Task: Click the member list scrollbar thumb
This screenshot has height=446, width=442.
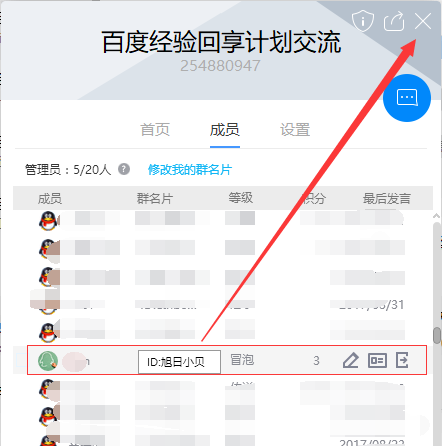Action: 437,335
